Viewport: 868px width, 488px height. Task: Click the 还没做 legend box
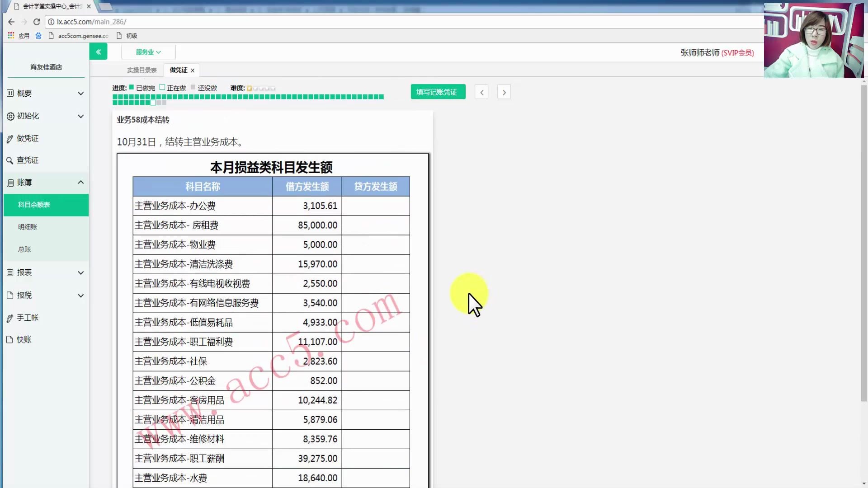(193, 87)
